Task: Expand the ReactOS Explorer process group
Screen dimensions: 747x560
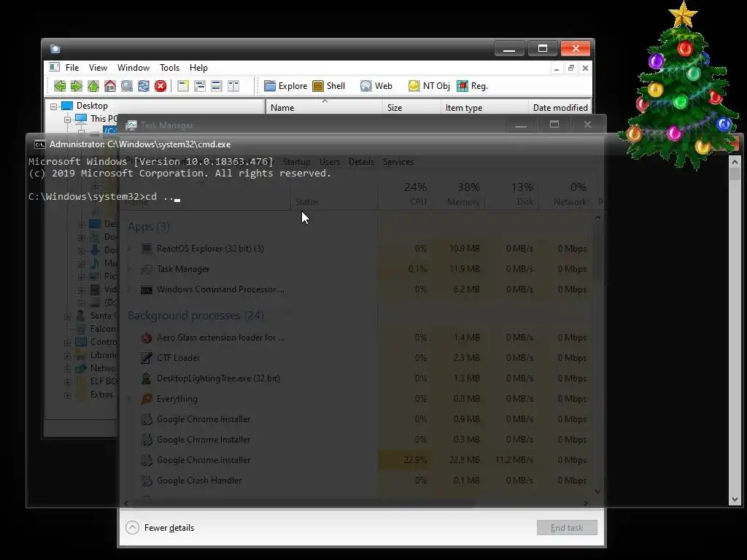Action: 128,249
